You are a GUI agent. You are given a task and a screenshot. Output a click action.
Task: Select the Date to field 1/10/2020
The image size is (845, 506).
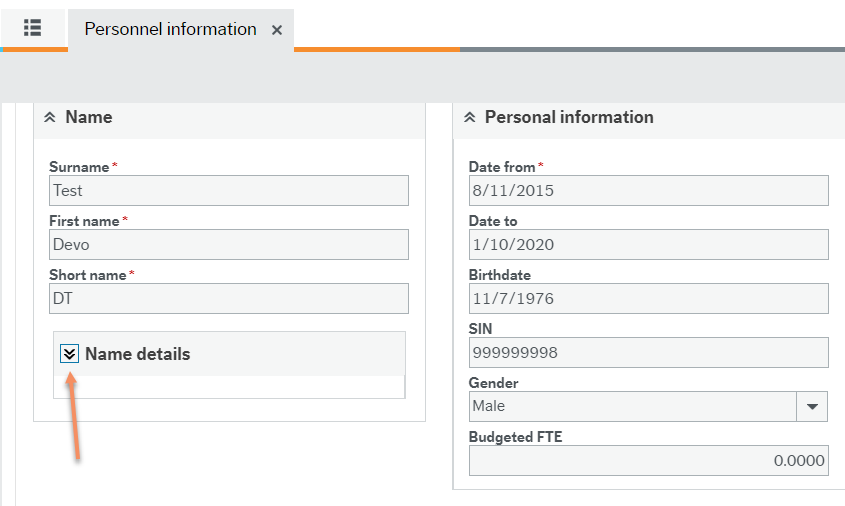648,244
